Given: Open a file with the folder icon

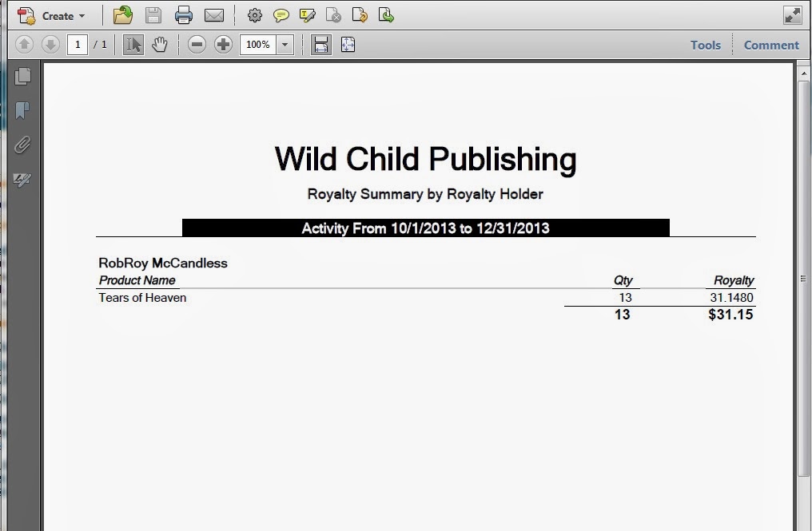Looking at the screenshot, I should point(123,15).
